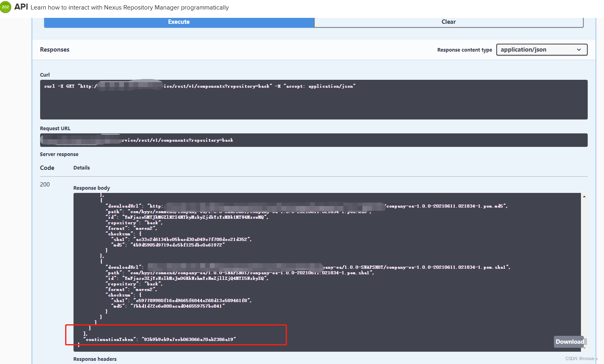
Task: Click the Curl label
Action: point(45,75)
